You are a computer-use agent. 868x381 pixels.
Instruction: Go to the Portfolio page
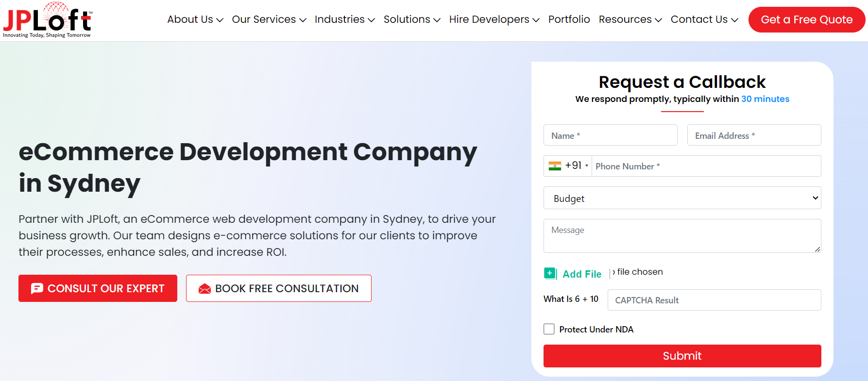coord(569,19)
